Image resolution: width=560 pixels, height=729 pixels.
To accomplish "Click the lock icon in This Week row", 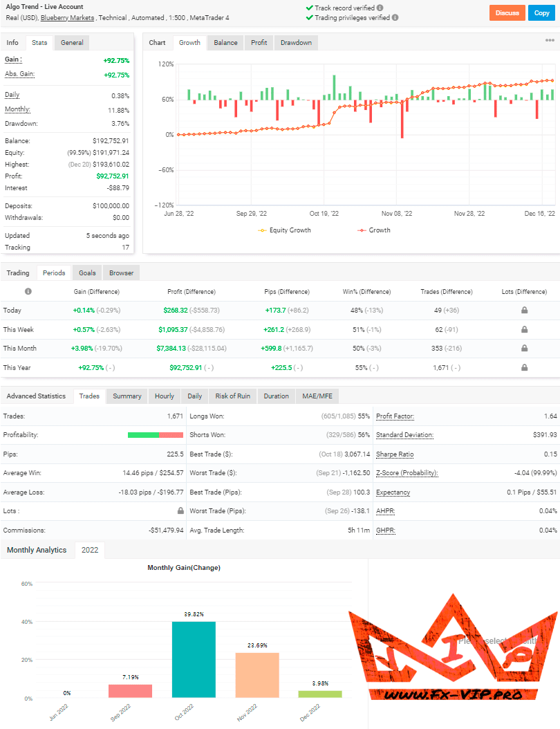I will pos(525,329).
